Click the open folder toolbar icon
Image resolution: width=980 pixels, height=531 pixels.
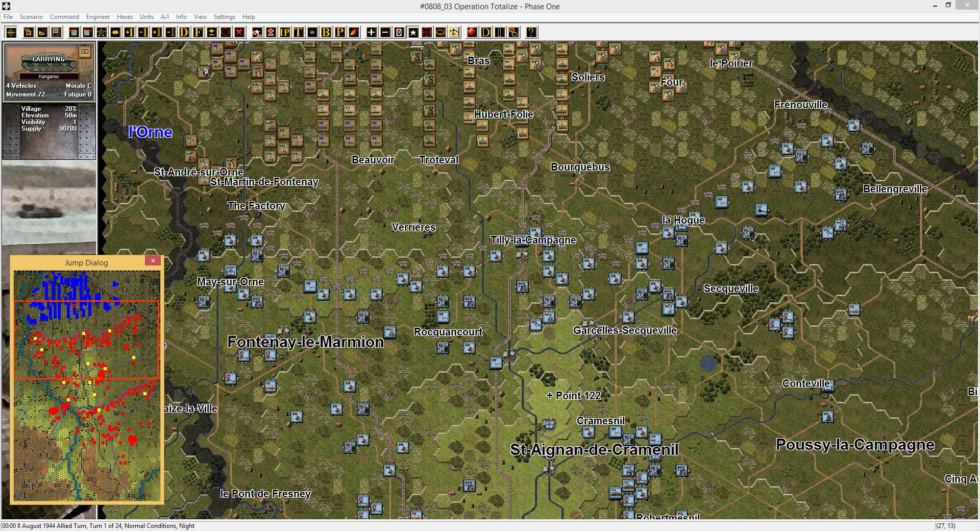click(42, 33)
